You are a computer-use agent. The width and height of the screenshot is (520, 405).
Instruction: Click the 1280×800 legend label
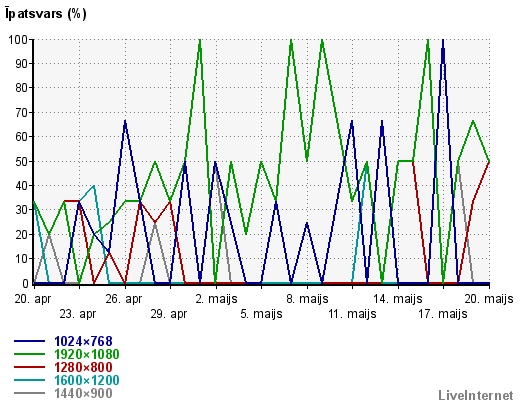83,367
